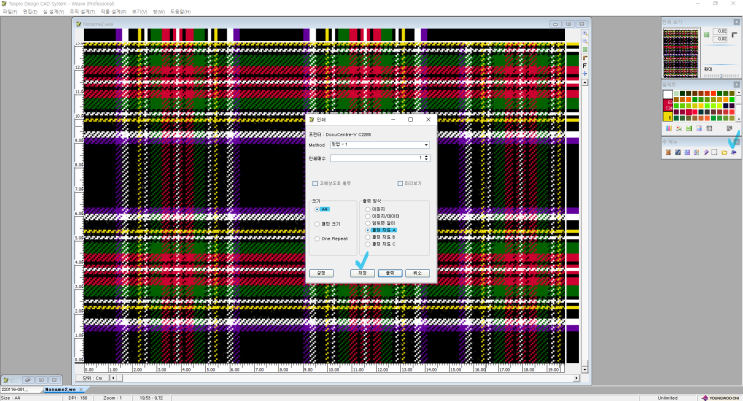The width and height of the screenshot is (743, 401).
Task: Close the palette panel
Action: (736, 84)
